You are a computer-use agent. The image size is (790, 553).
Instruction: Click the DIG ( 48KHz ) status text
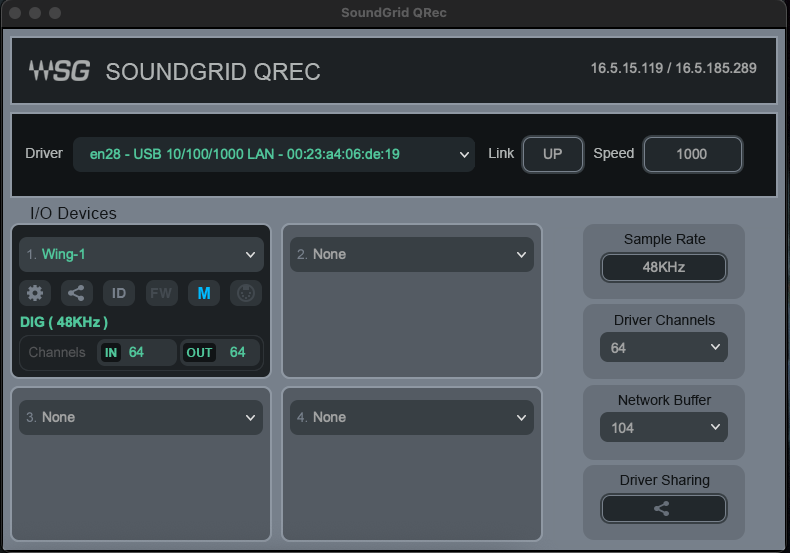point(64,322)
